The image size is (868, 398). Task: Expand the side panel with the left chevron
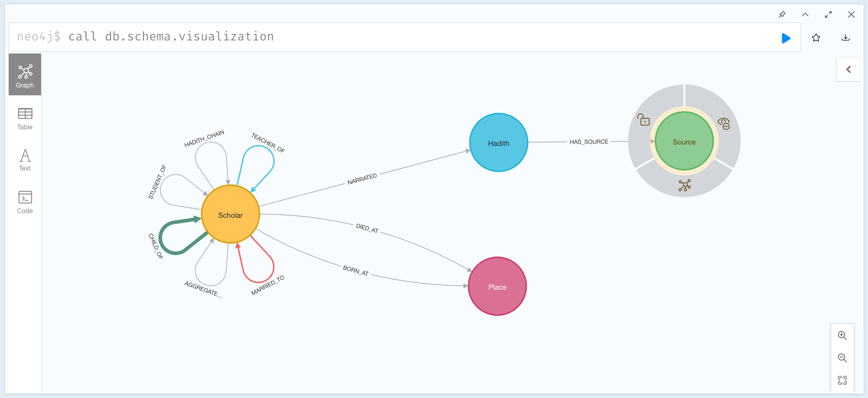pos(849,69)
